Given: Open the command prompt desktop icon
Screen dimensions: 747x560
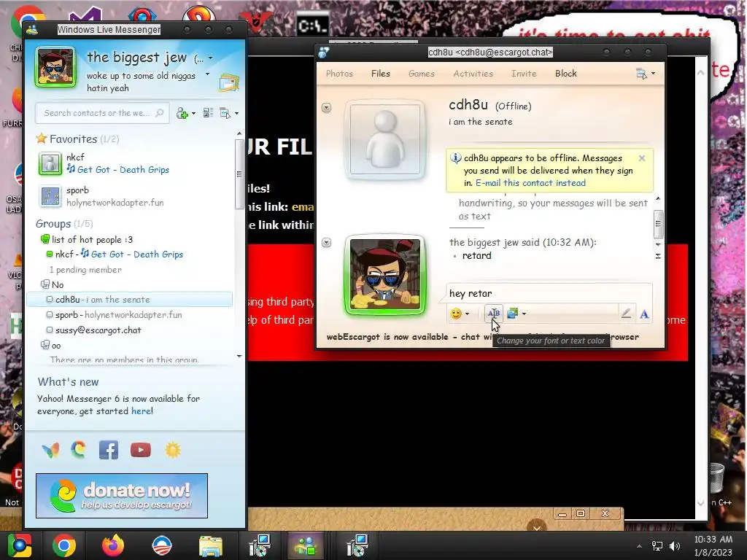Looking at the screenshot, I should pyautogui.click(x=312, y=24).
